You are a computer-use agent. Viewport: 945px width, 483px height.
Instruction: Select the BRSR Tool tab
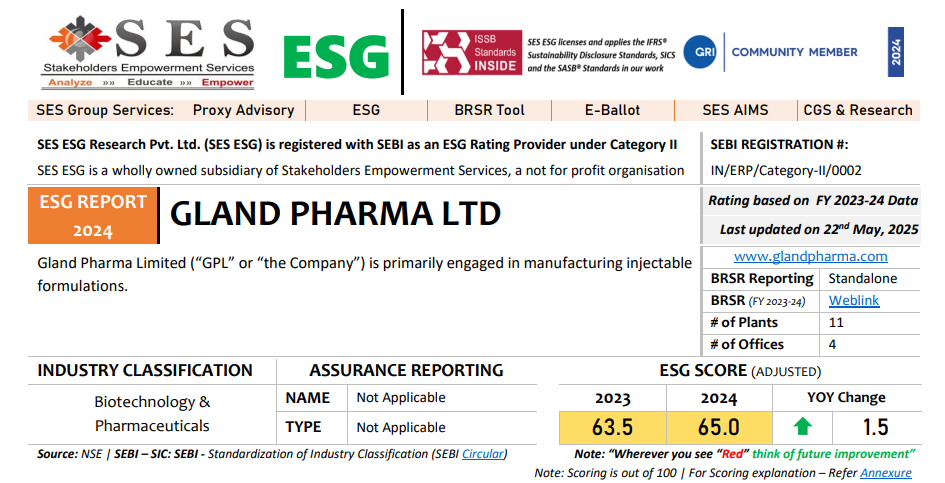489,110
